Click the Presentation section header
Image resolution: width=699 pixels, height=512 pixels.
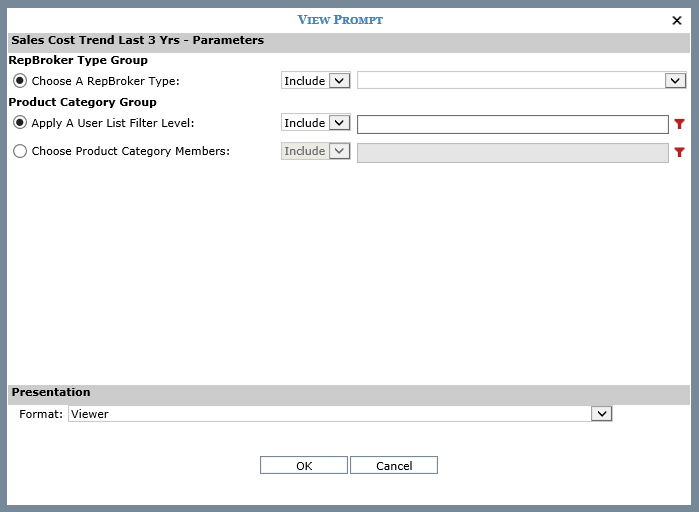[x=51, y=392]
